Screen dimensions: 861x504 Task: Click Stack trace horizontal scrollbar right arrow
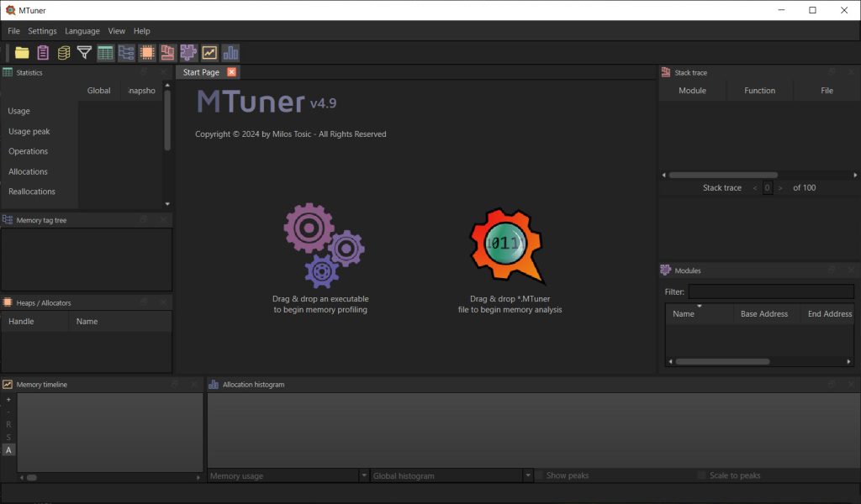[855, 175]
